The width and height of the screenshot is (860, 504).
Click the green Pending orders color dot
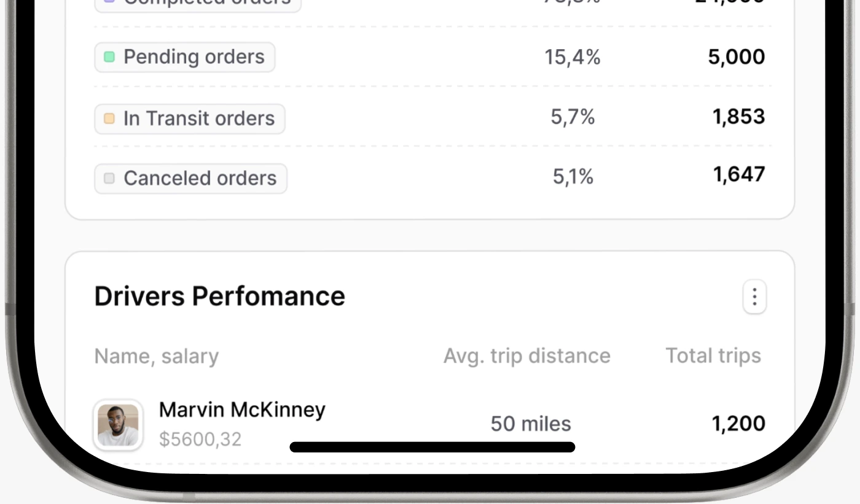tap(109, 57)
